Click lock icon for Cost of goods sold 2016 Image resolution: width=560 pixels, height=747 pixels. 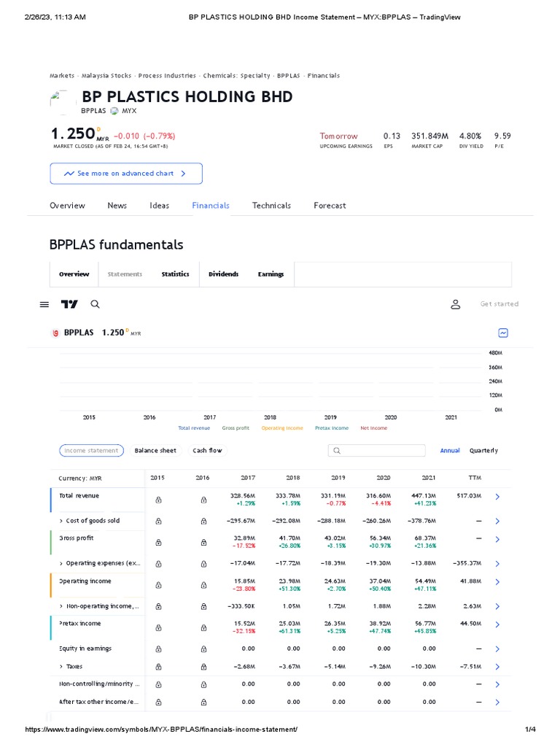point(204,521)
